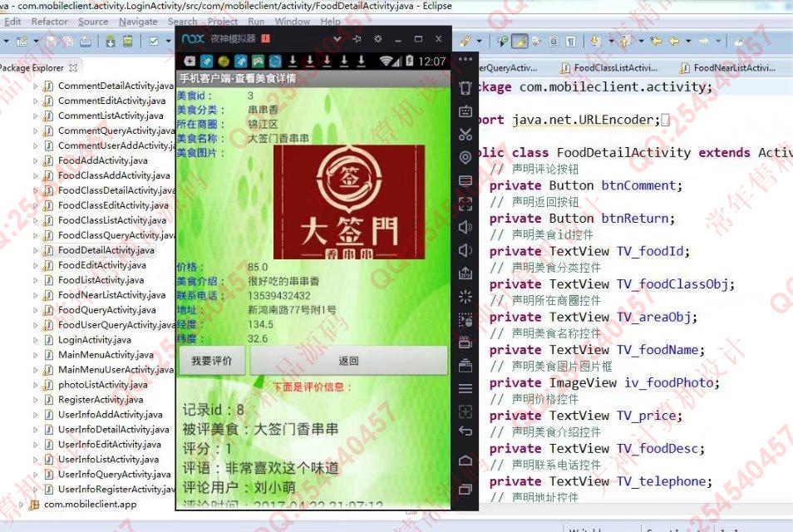793x532 pixels.
Task: Click Nox video recorder camera icon
Action: click(x=465, y=342)
